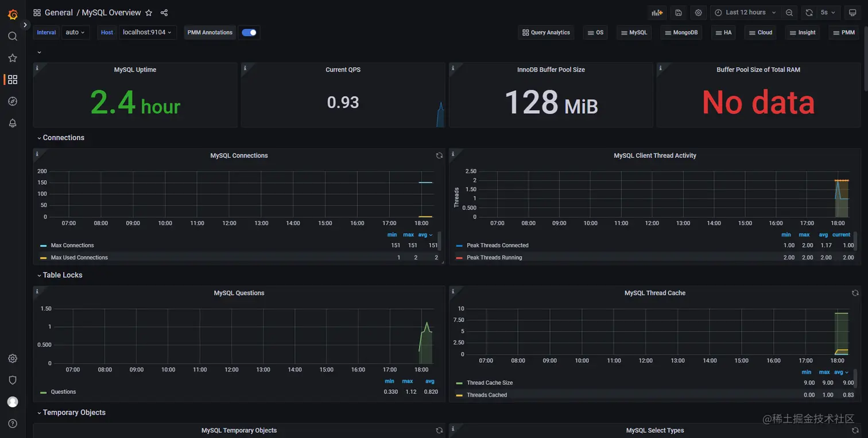
Task: Open the 5s refresh interval dropdown
Action: (828, 13)
